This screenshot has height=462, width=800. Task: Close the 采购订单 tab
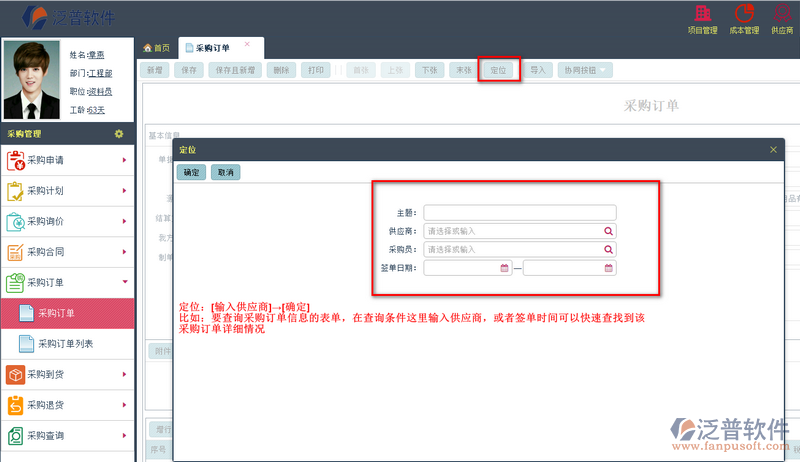pyautogui.click(x=247, y=44)
